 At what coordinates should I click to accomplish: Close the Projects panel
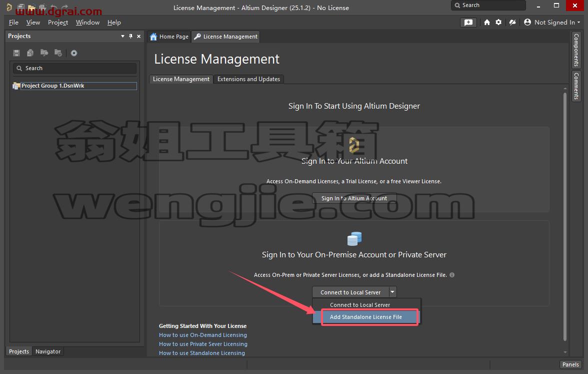pyautogui.click(x=139, y=36)
